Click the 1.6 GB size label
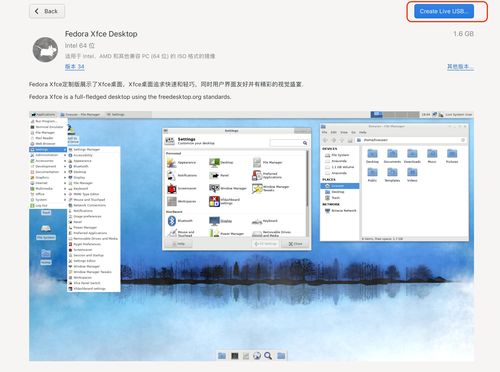Screen dimensions: 500x372 point(463,34)
